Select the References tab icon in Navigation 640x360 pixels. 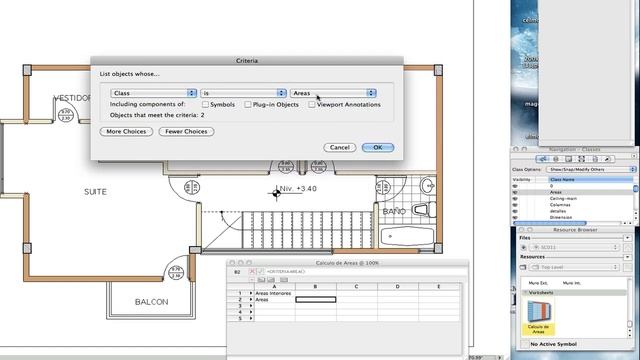coord(607,159)
